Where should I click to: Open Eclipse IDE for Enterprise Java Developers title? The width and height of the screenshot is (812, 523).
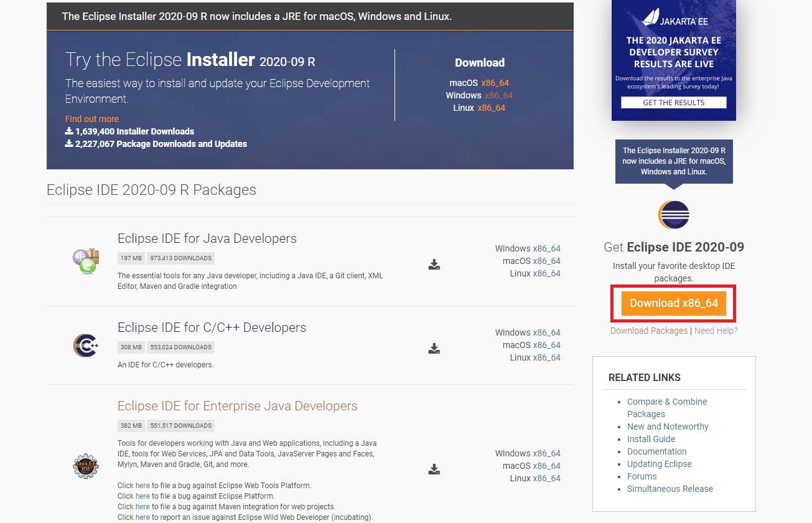pyautogui.click(x=238, y=406)
